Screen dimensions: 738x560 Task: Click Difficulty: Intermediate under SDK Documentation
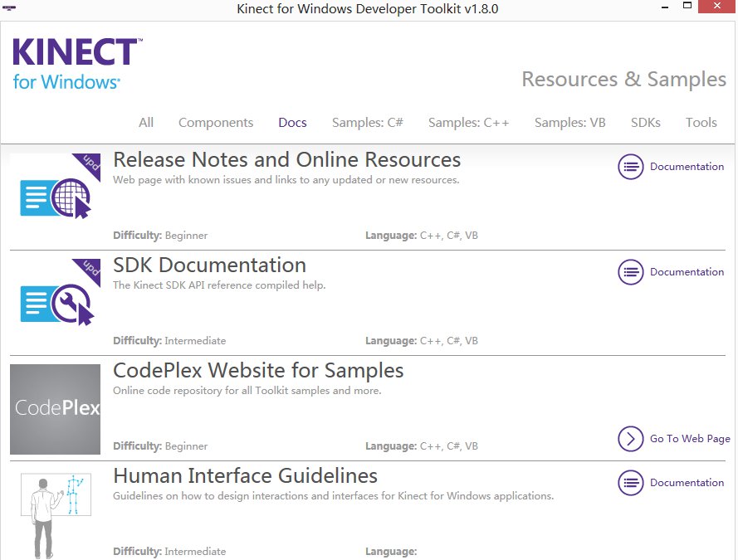click(x=169, y=341)
